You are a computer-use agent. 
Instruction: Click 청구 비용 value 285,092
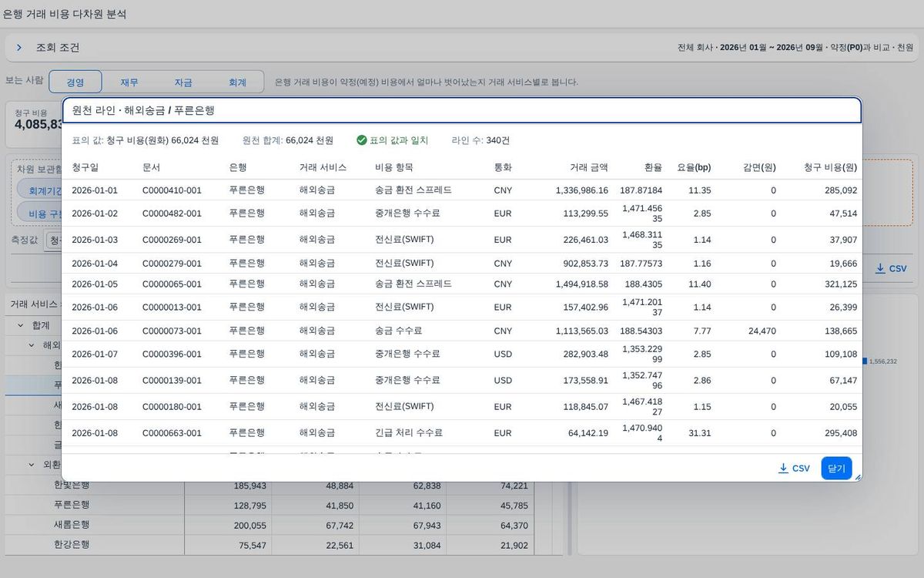(841, 190)
